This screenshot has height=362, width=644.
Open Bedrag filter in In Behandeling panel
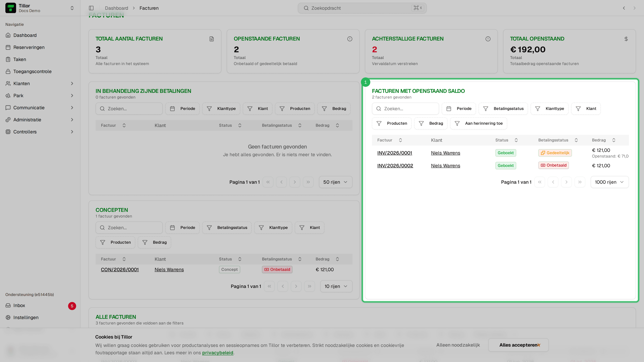pos(334,109)
